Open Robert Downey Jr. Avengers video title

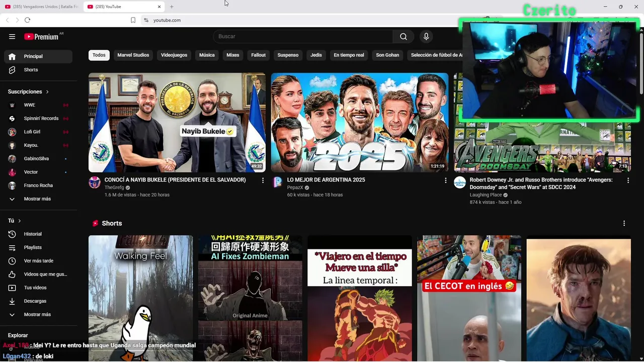click(541, 184)
